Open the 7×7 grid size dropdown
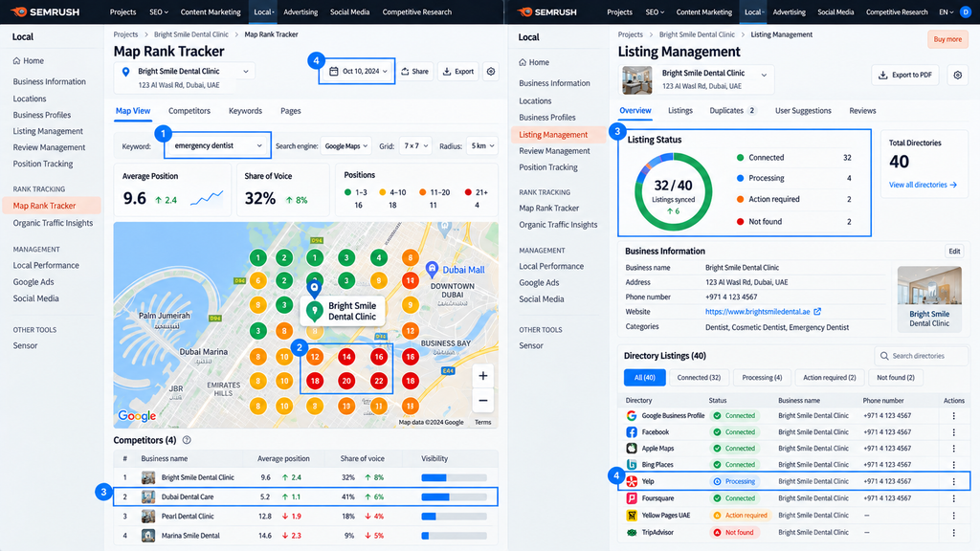This screenshot has height=551, width=980. pos(415,146)
